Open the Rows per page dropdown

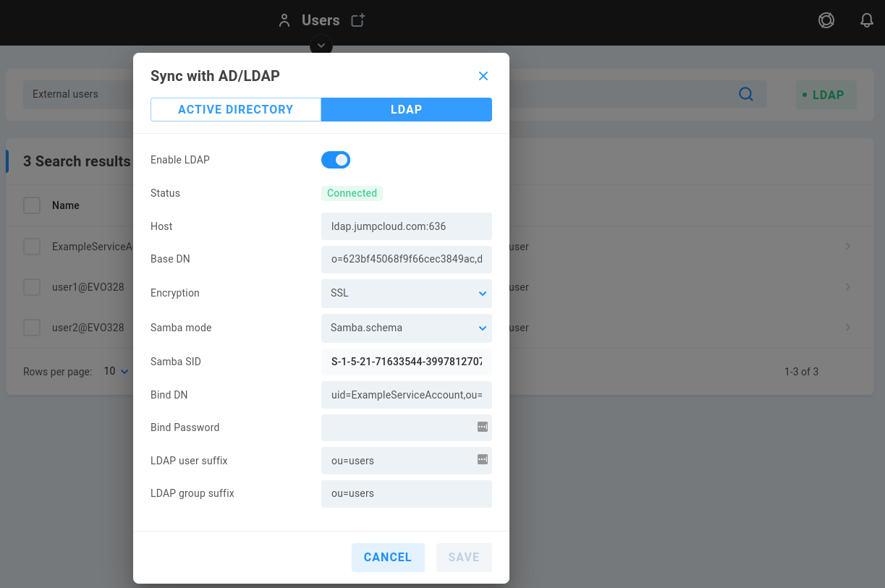tap(117, 371)
